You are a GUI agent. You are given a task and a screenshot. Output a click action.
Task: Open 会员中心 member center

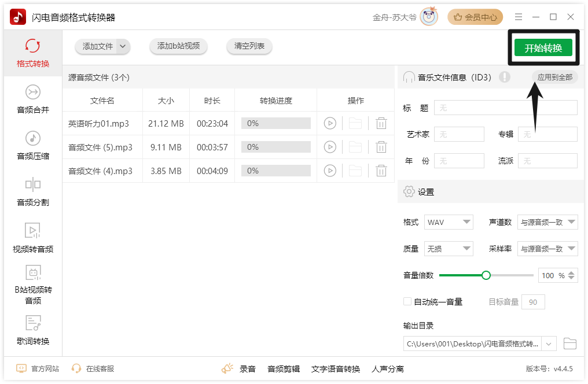[475, 17]
